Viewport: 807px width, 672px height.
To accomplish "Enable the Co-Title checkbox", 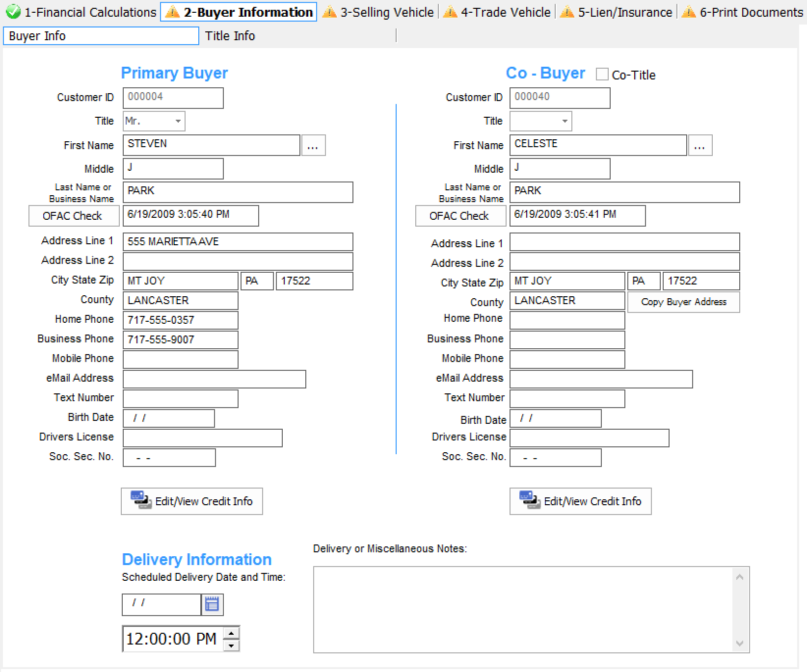I will coord(602,75).
